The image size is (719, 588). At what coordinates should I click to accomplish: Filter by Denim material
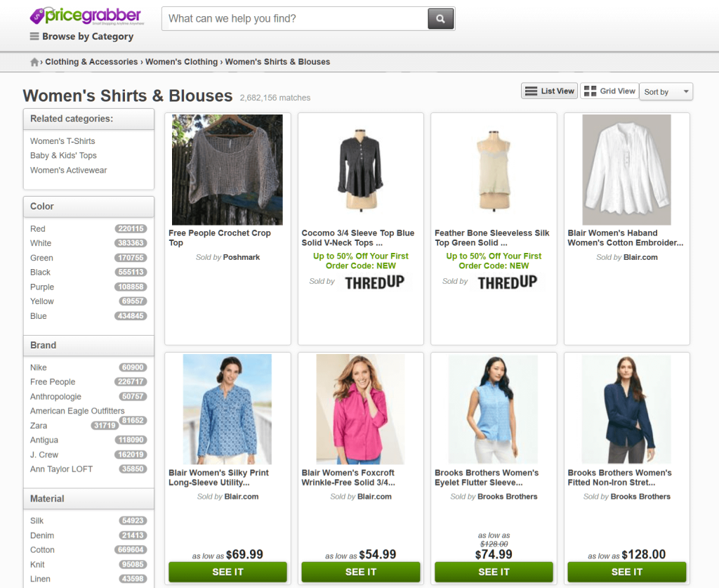click(41, 535)
